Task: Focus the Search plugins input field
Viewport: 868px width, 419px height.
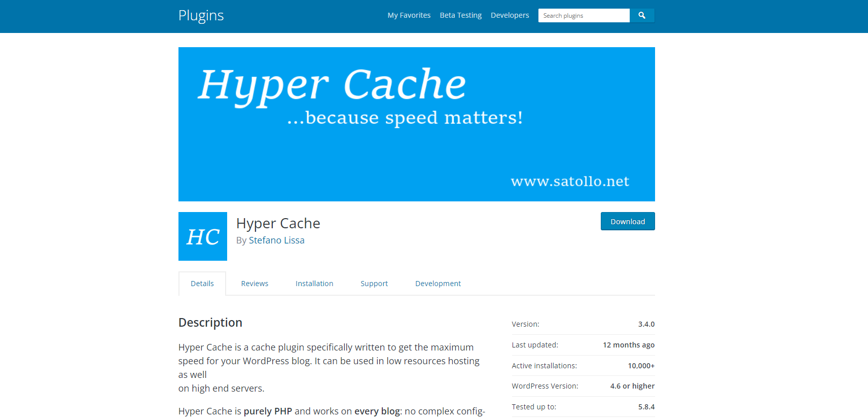Action: [x=584, y=16]
